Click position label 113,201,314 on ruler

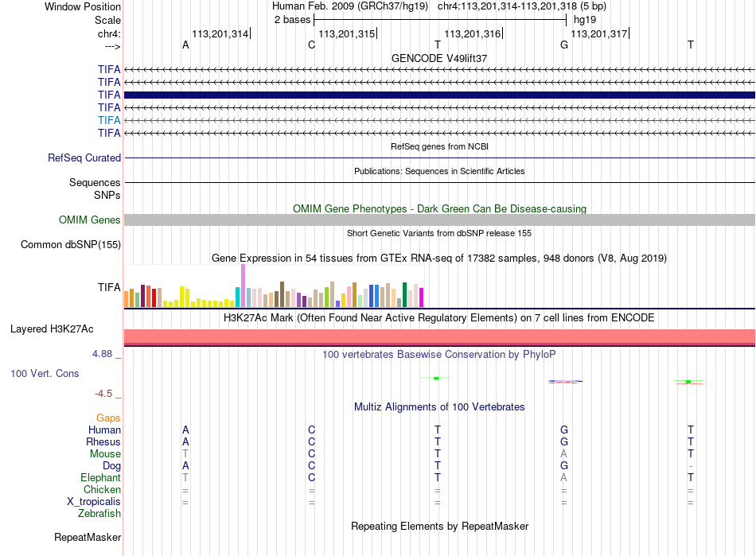(220, 33)
